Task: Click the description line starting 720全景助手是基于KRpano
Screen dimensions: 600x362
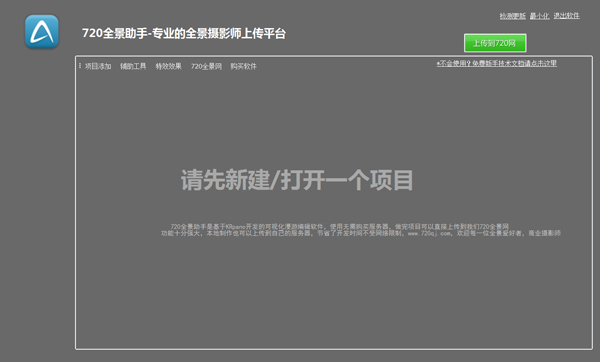Action: (x=339, y=227)
